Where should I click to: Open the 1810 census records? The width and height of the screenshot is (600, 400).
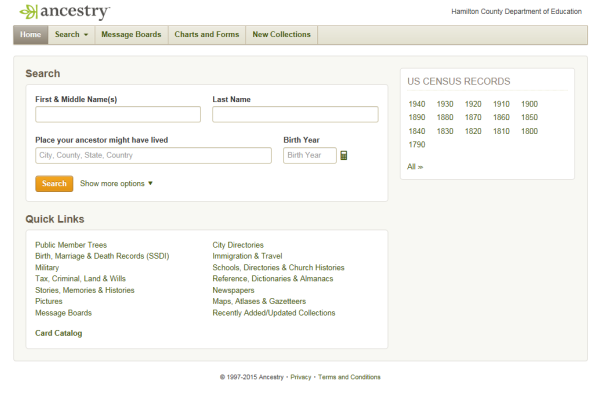coord(501,131)
